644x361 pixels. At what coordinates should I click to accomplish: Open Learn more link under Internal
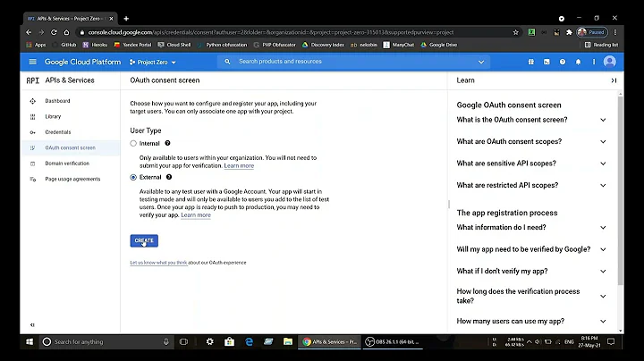point(239,165)
